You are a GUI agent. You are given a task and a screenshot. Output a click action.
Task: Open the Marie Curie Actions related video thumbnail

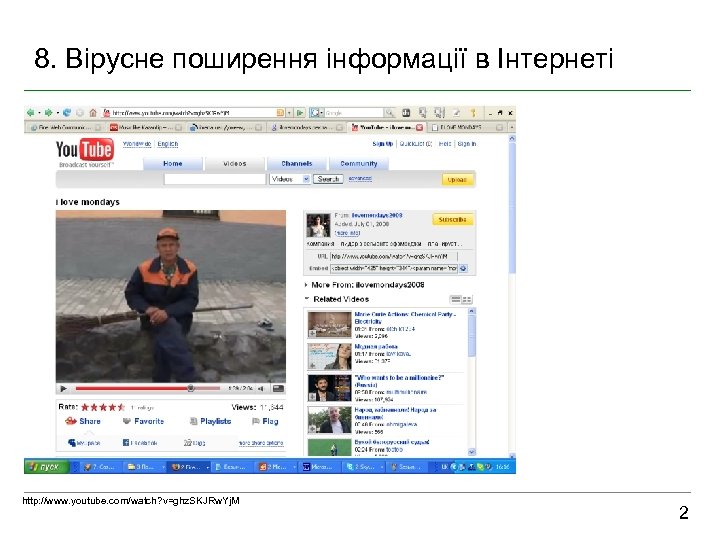pos(329,324)
